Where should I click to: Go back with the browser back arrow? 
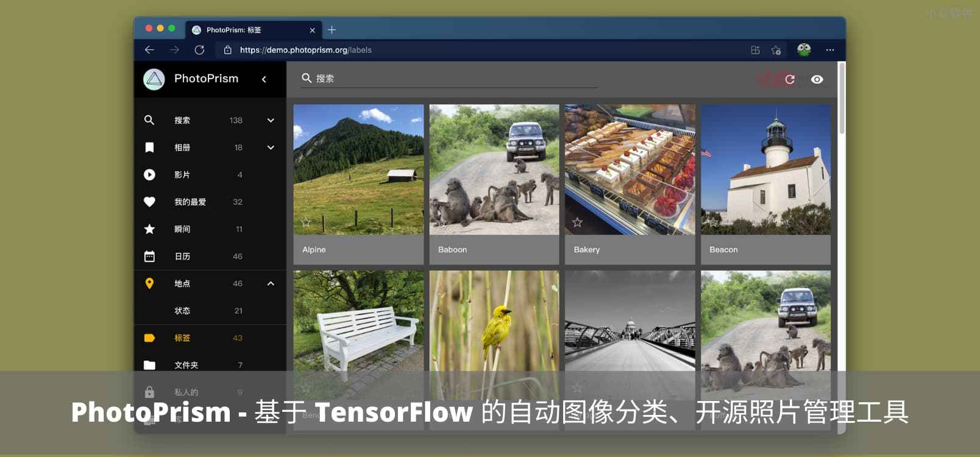[149, 50]
